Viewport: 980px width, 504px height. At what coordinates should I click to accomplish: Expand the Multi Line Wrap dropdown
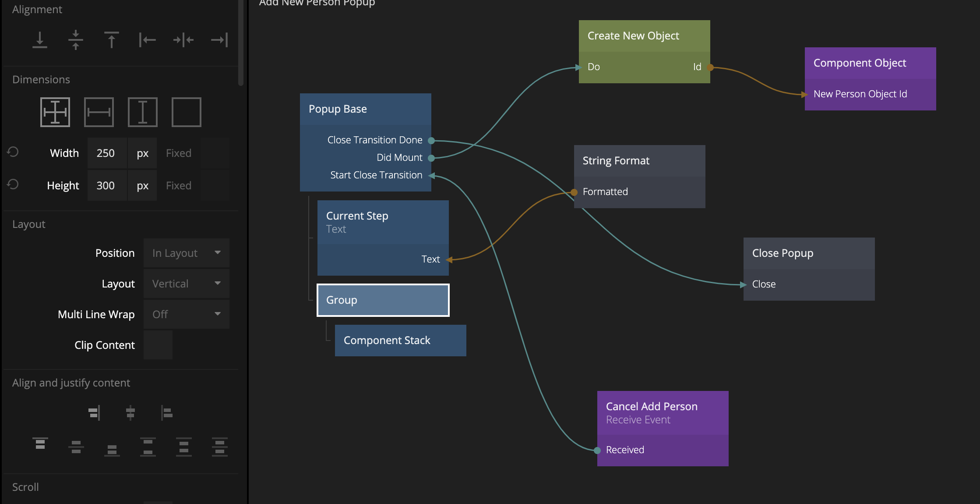point(186,314)
